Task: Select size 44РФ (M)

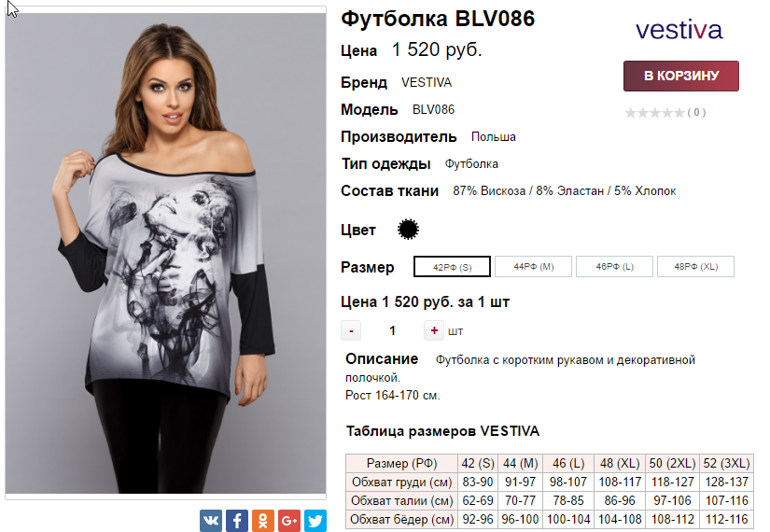Action: pos(533,267)
